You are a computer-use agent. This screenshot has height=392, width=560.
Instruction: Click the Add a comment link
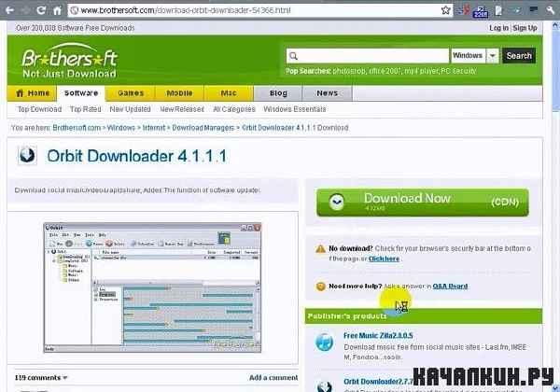[273, 378]
